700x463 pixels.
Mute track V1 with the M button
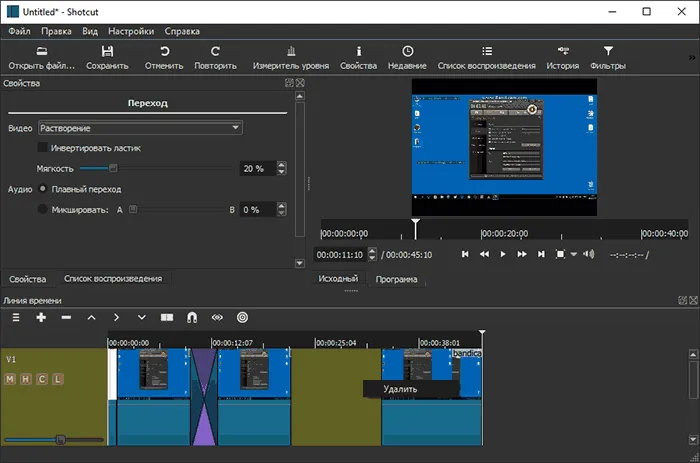coord(10,379)
